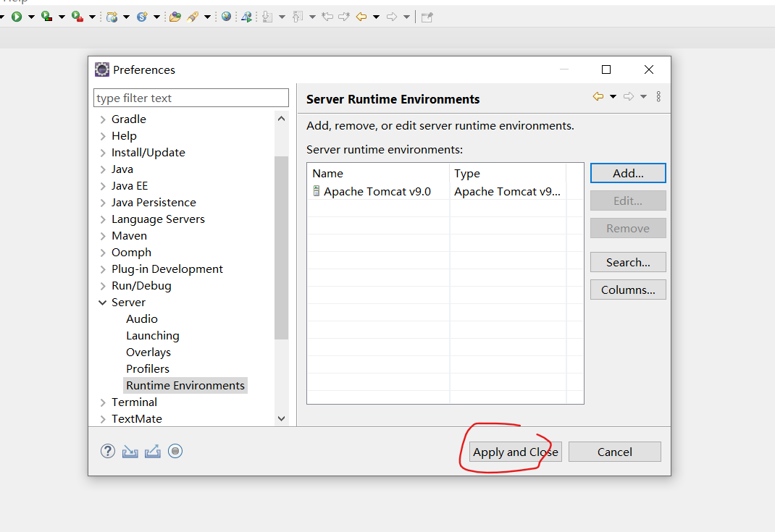Image resolution: width=775 pixels, height=532 pixels.
Task: Click the Search flashlight icon in toolbar
Action: coord(193,17)
